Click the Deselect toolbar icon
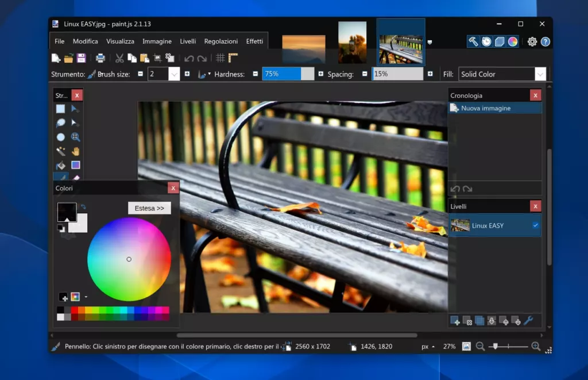The height and width of the screenshot is (380, 588). tap(170, 58)
